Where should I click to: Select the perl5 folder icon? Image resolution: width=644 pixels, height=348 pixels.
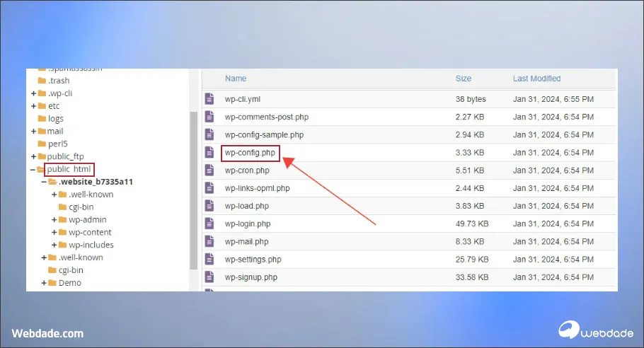coord(42,144)
